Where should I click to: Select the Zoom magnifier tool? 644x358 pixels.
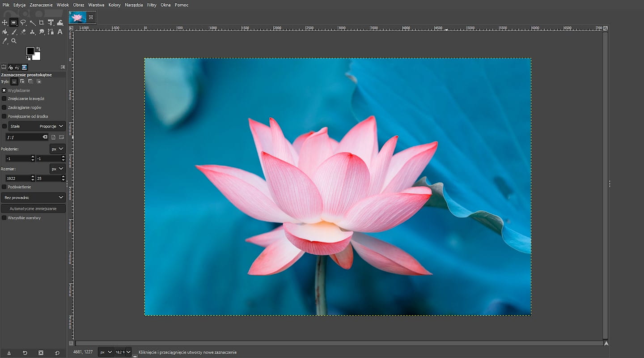14,41
